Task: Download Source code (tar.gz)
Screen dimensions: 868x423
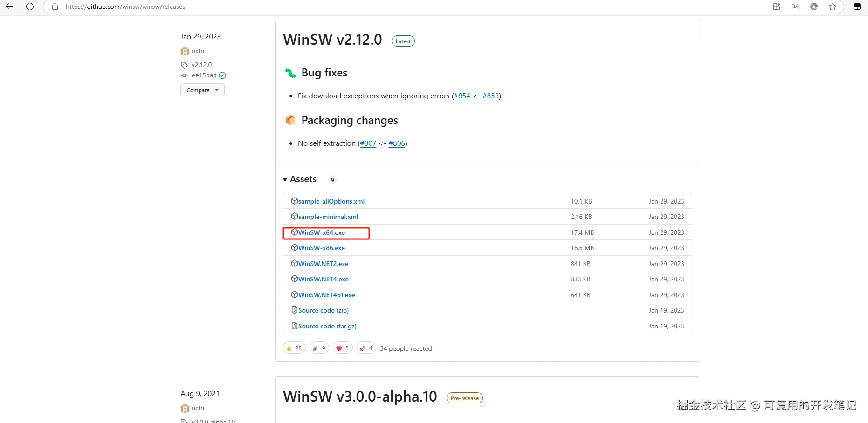Action: 327,326
